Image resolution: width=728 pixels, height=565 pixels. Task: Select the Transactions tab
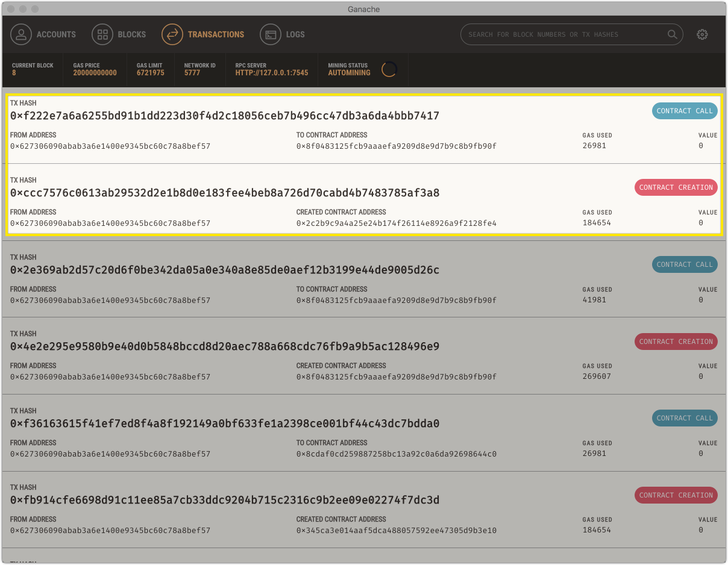pos(203,34)
